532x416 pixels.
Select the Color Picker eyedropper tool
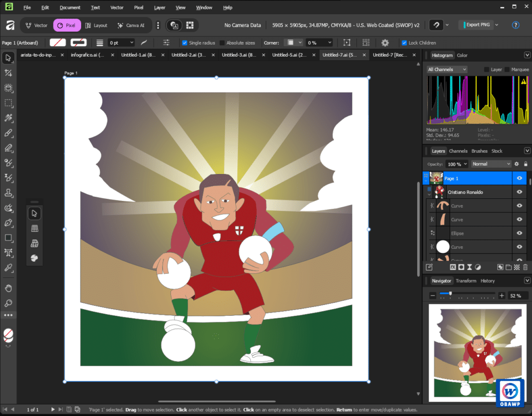coord(8,267)
